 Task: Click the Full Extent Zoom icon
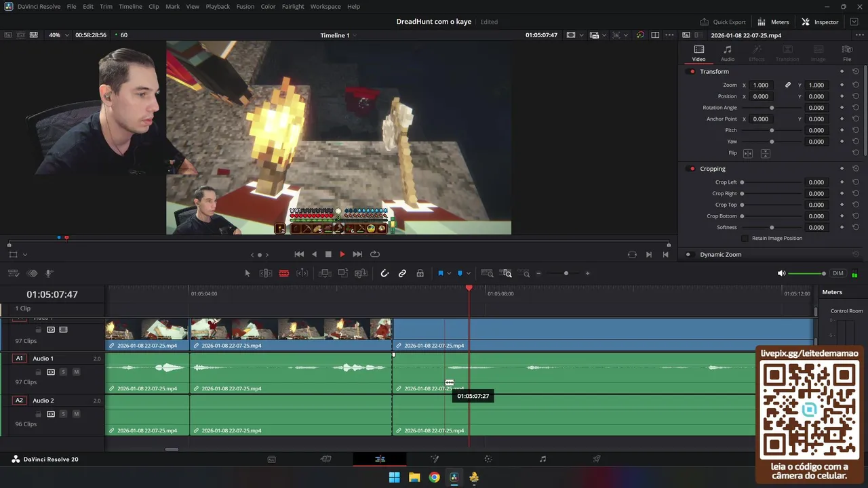click(x=487, y=273)
